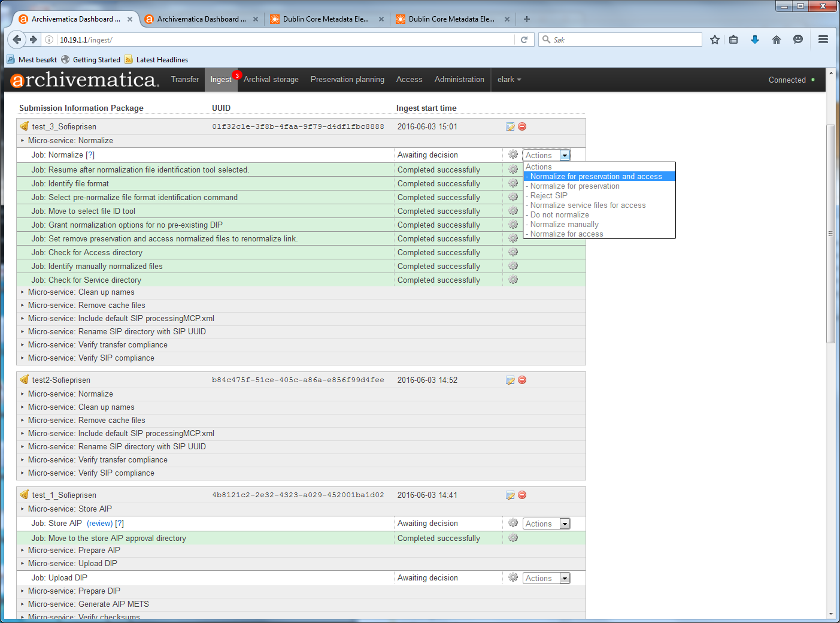Remove test2-Sofieprisen with the red icon
The image size is (840, 623).
point(522,380)
